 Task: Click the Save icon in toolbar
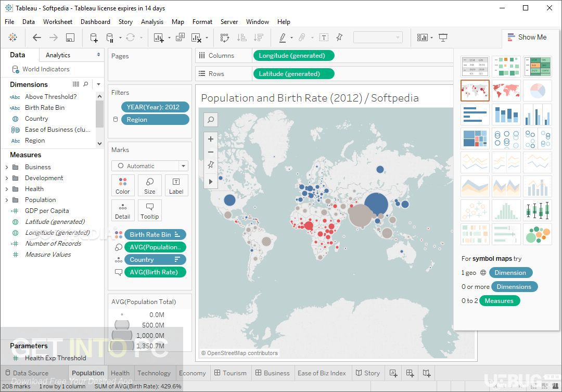tap(70, 37)
